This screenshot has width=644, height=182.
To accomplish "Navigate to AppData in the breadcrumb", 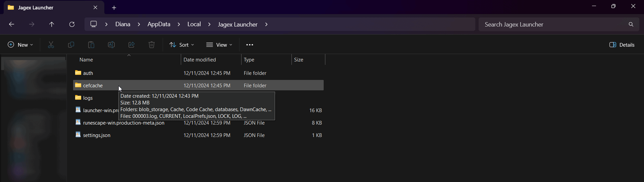I will tap(159, 24).
